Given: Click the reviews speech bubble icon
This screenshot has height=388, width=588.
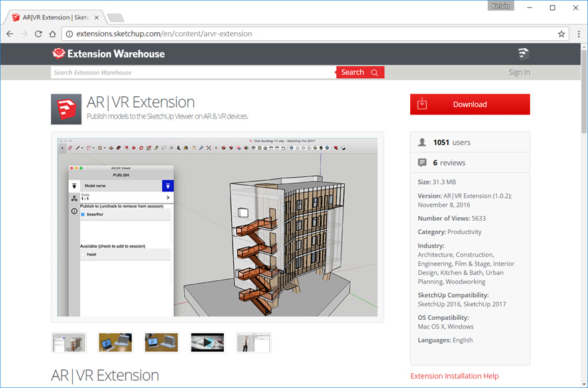Looking at the screenshot, I should (422, 163).
